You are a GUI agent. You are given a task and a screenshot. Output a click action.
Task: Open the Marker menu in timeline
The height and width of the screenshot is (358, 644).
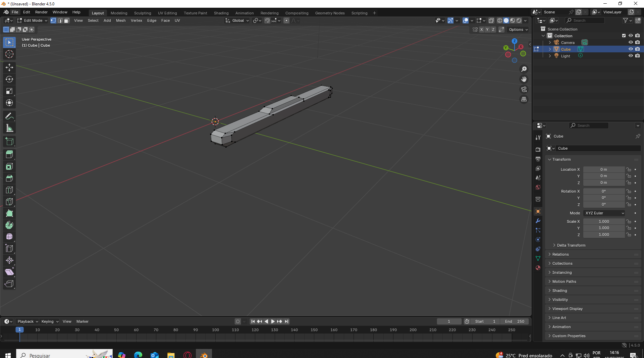point(83,321)
